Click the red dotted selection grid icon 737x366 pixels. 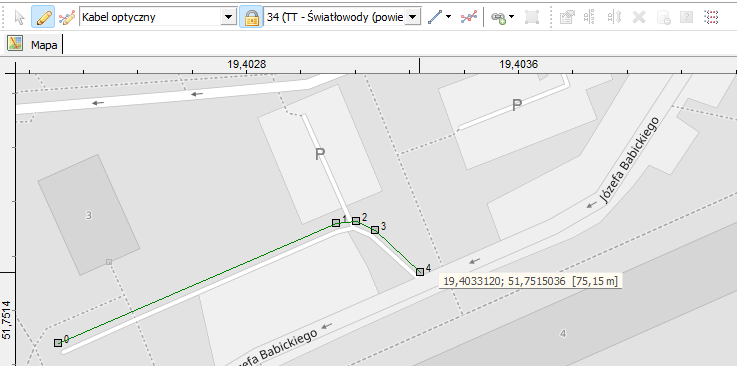click(711, 18)
